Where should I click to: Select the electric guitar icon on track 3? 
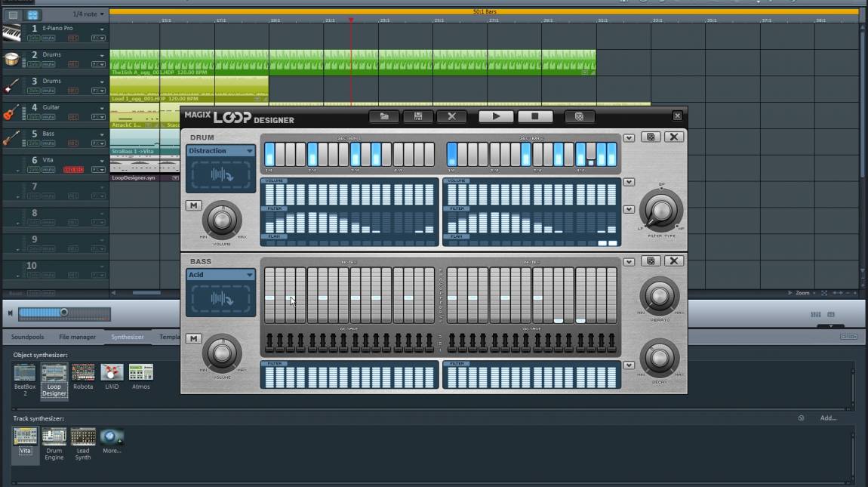[x=11, y=85]
